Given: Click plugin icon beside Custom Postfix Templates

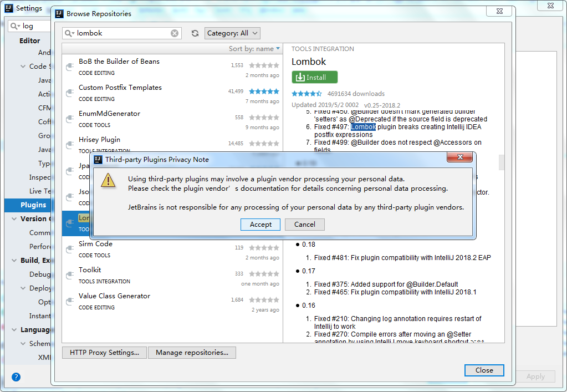Looking at the screenshot, I should 70,93.
